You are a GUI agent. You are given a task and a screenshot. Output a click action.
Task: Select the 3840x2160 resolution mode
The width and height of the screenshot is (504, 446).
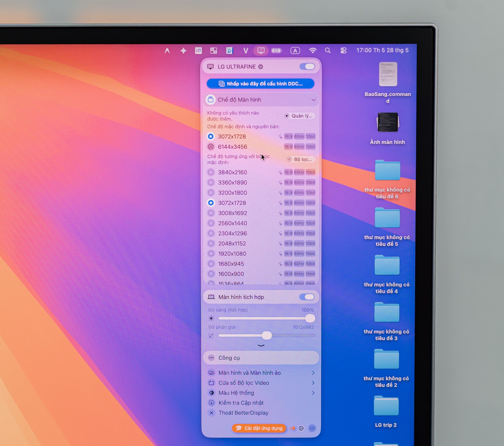point(261,172)
